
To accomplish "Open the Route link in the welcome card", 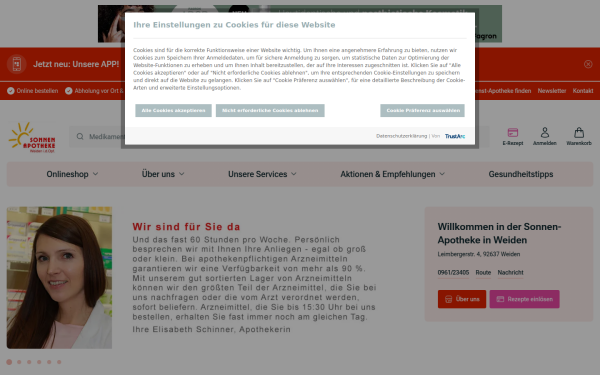I will point(483,272).
